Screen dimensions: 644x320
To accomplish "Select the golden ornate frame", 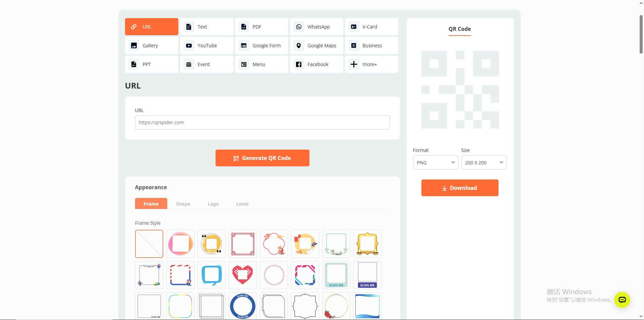I will pyautogui.click(x=367, y=244).
